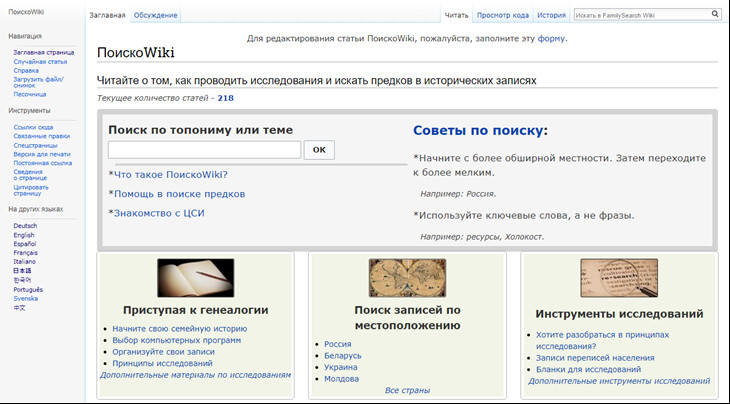This screenshot has width=730, height=404.
Task: Switch language to Deutsch
Action: pyautogui.click(x=25, y=226)
